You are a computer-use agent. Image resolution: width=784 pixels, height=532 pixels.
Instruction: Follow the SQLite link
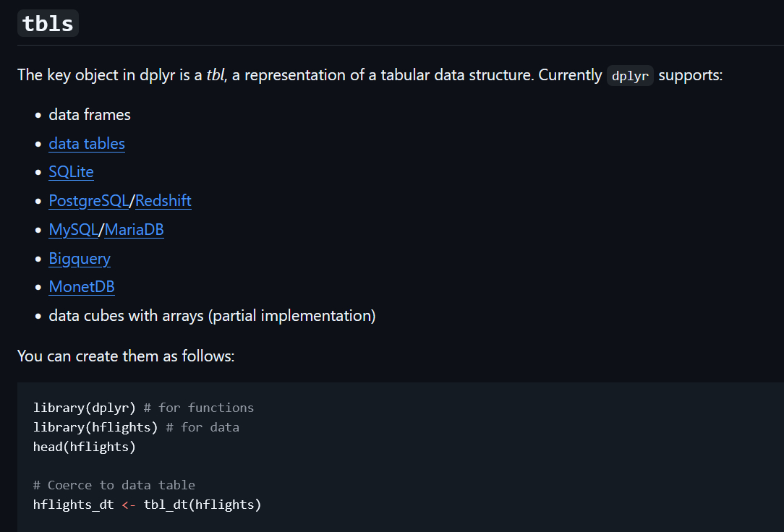pos(71,172)
